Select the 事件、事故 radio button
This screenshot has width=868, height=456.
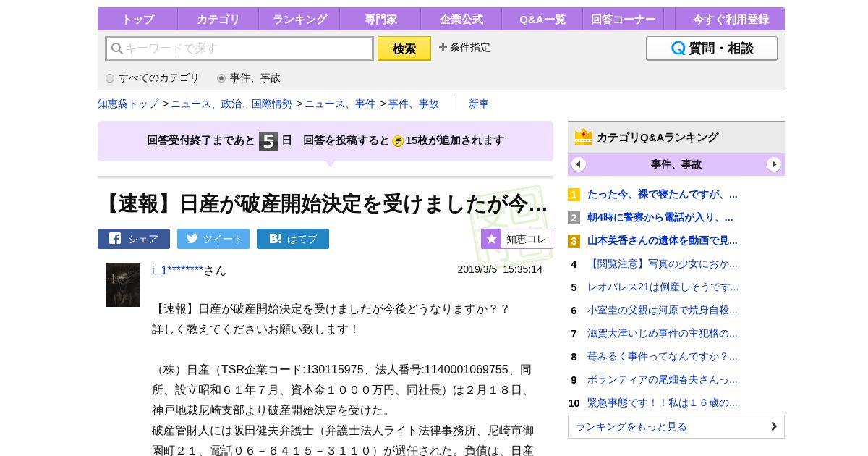[x=221, y=78]
